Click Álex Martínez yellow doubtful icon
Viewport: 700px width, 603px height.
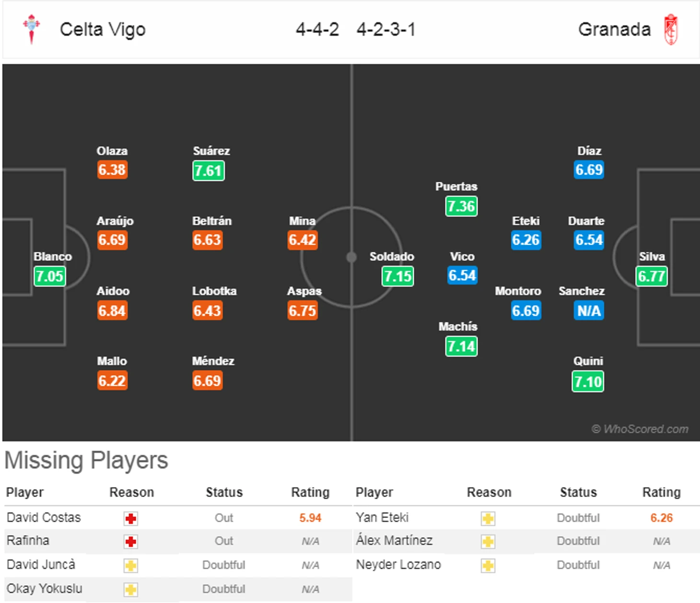pos(488,542)
